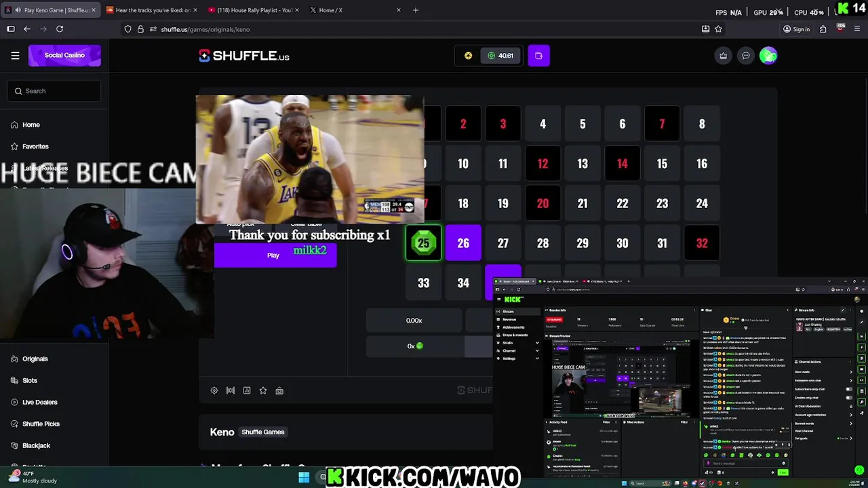
Task: Open the Windows Start menu
Action: [x=304, y=477]
